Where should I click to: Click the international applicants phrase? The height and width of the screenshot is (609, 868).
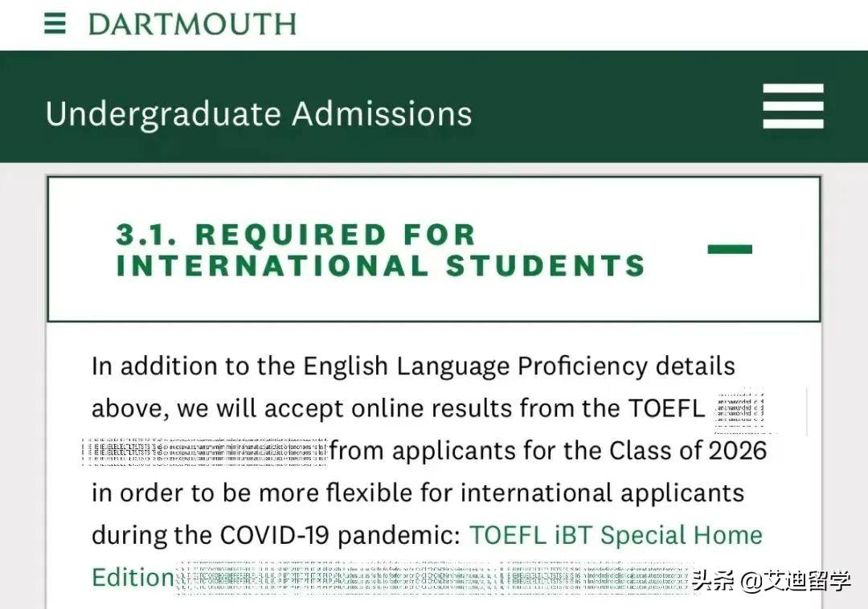pos(602,493)
